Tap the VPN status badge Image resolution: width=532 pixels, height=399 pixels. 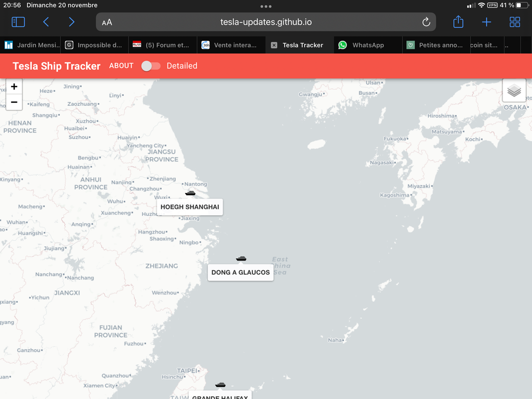(x=492, y=5)
